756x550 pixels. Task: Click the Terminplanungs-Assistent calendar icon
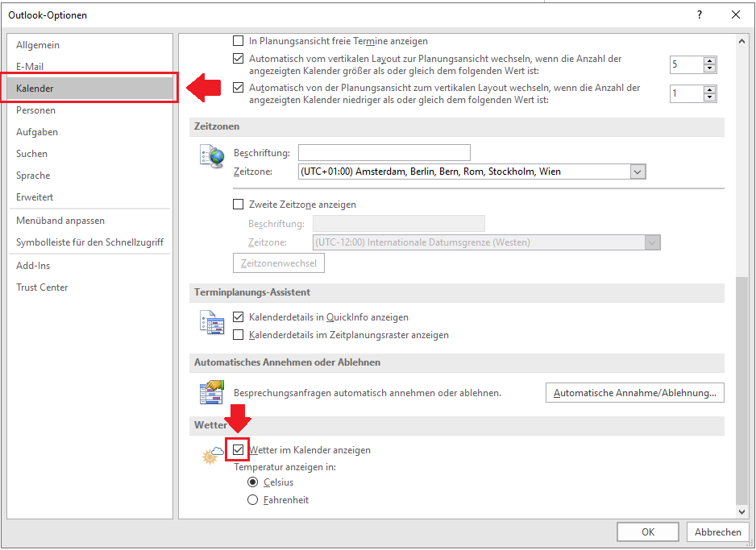click(x=212, y=322)
